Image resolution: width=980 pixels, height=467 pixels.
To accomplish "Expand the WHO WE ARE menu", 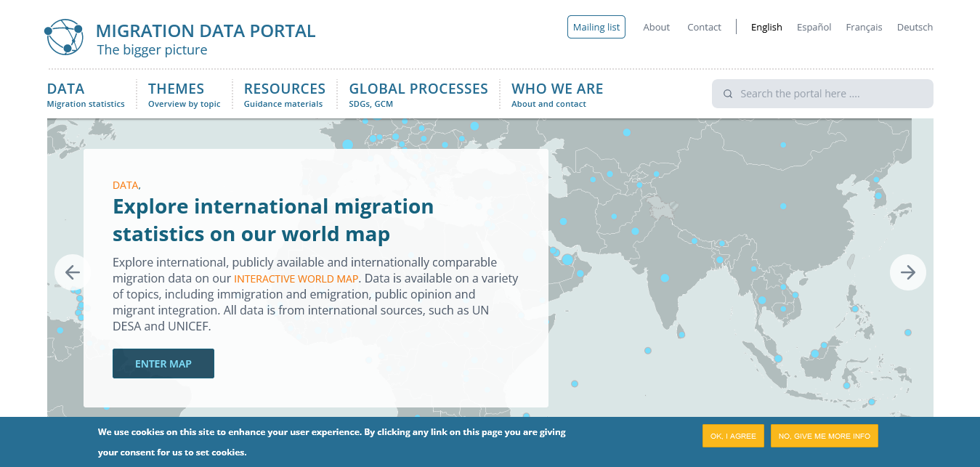I will 556,94.
